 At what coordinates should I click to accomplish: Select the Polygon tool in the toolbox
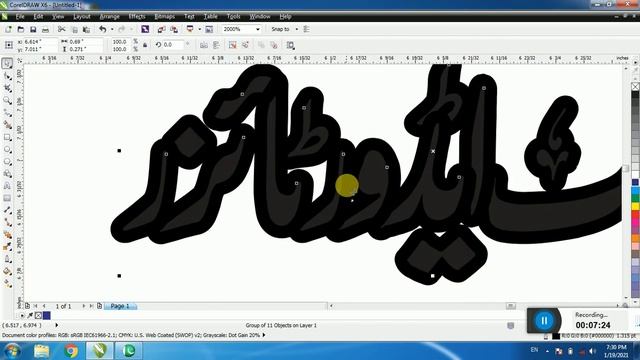[7, 162]
